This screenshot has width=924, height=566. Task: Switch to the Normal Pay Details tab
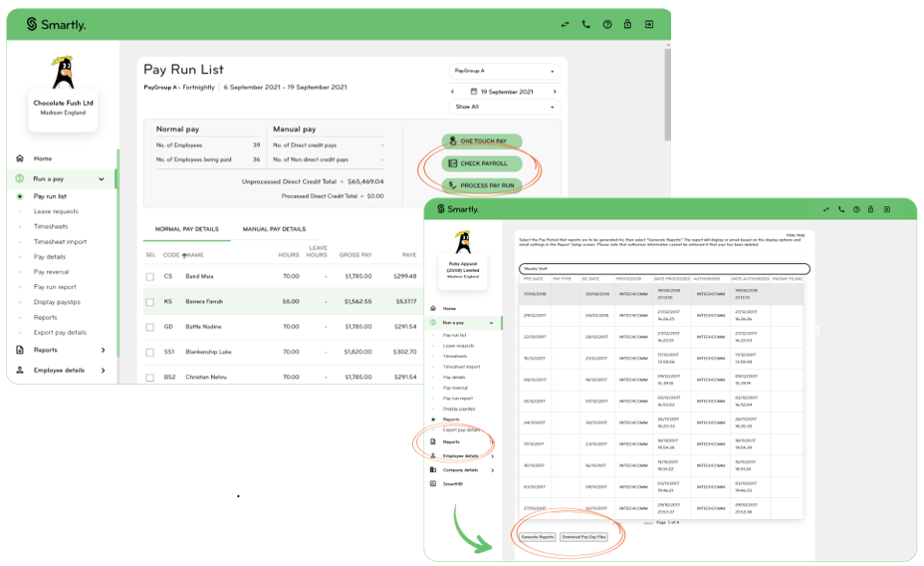coord(187,229)
